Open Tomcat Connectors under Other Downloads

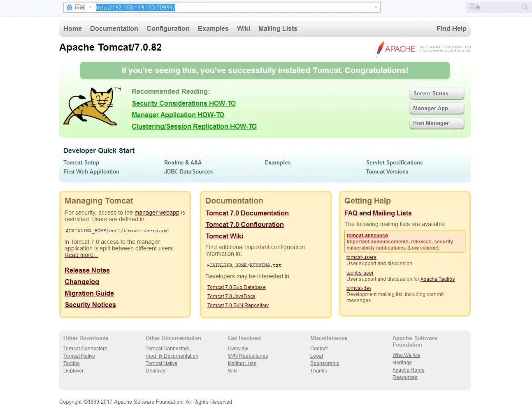click(x=85, y=349)
